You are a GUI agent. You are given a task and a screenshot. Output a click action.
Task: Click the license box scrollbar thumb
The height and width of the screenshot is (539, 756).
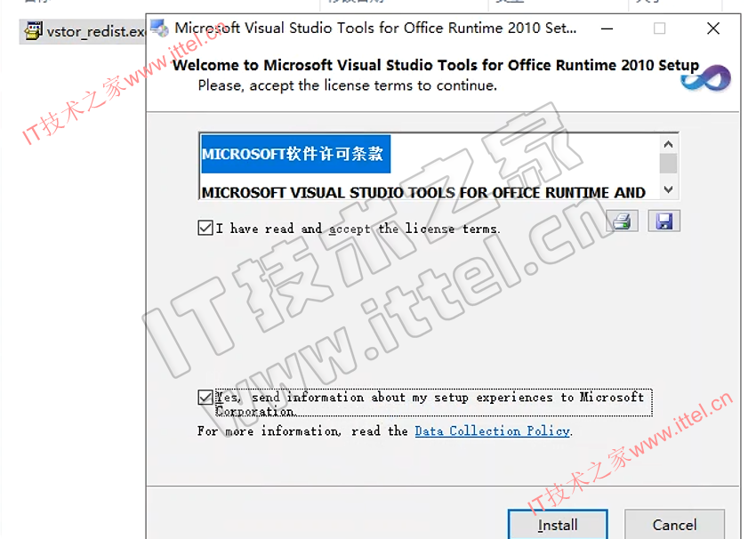coord(668,163)
